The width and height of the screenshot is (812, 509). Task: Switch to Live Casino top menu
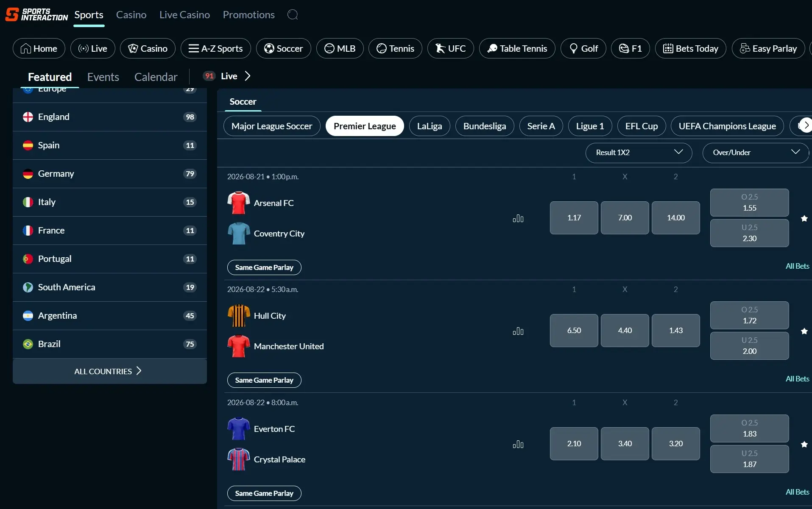point(185,15)
